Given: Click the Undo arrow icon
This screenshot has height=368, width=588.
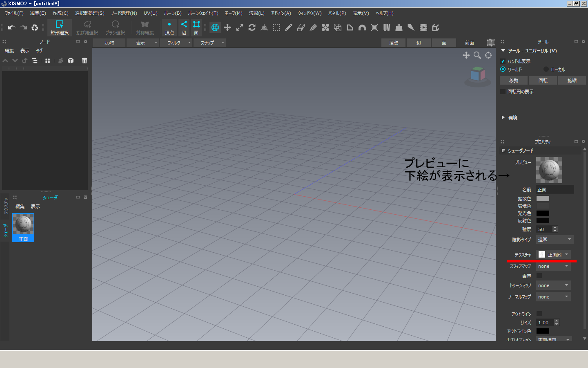Looking at the screenshot, I should pos(11,27).
